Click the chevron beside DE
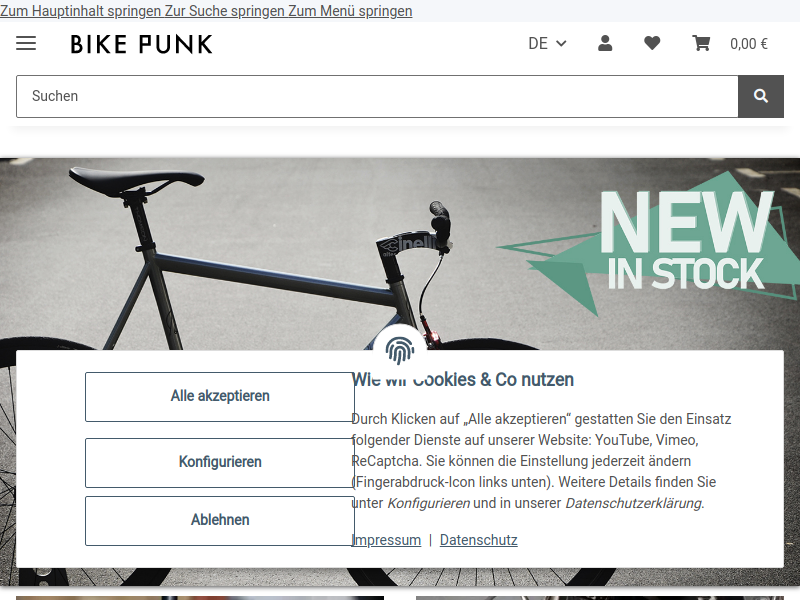This screenshot has width=800, height=600. click(561, 44)
